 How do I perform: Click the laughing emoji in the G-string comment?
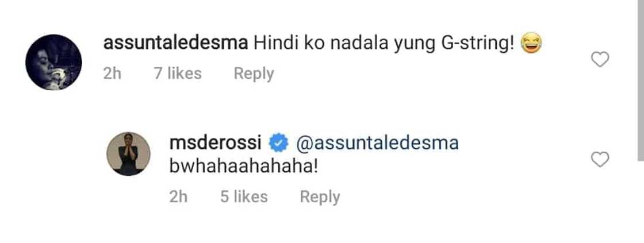click(x=531, y=44)
